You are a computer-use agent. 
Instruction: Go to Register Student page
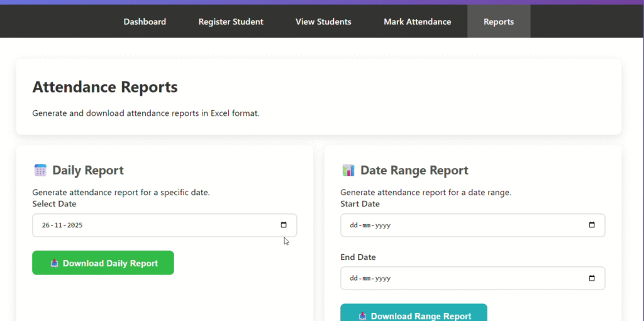pos(231,21)
